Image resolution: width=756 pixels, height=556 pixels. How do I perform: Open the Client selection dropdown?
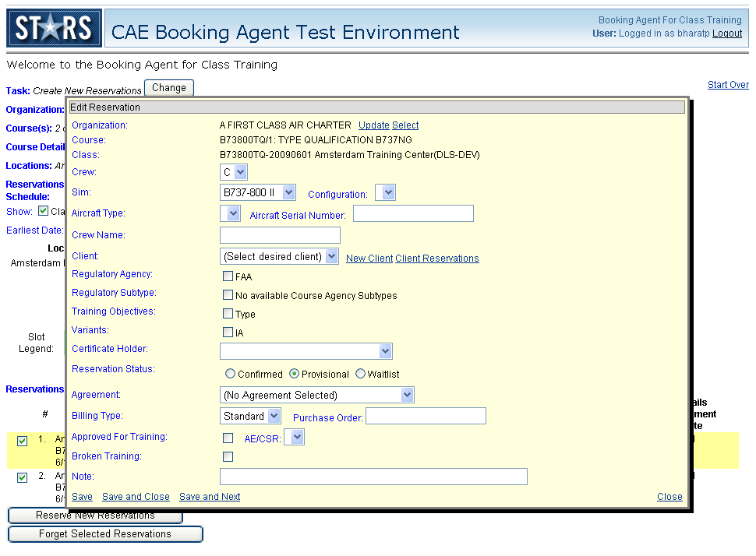pyautogui.click(x=279, y=256)
